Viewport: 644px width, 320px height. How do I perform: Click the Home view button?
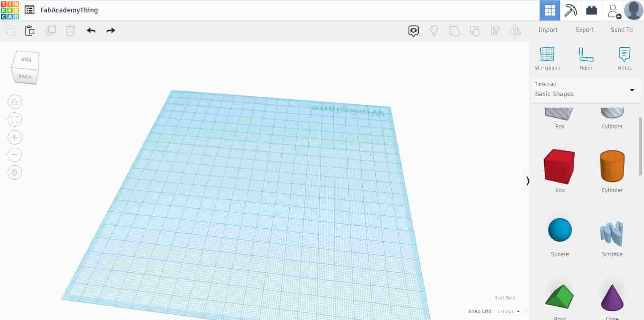point(15,102)
